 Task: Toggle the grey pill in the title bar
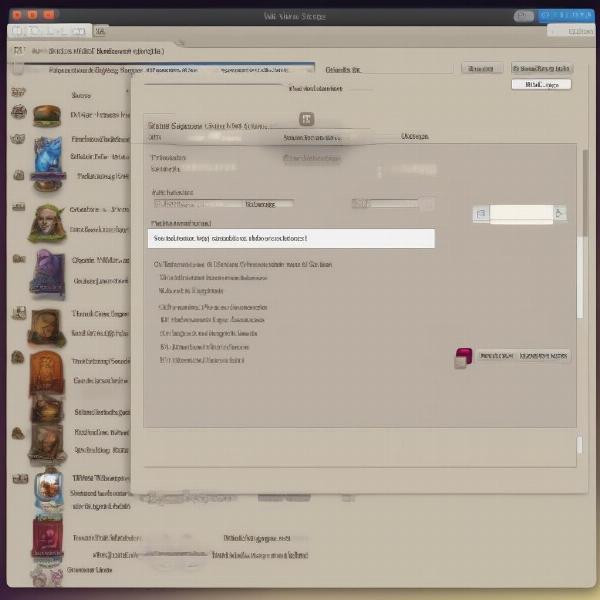[523, 16]
